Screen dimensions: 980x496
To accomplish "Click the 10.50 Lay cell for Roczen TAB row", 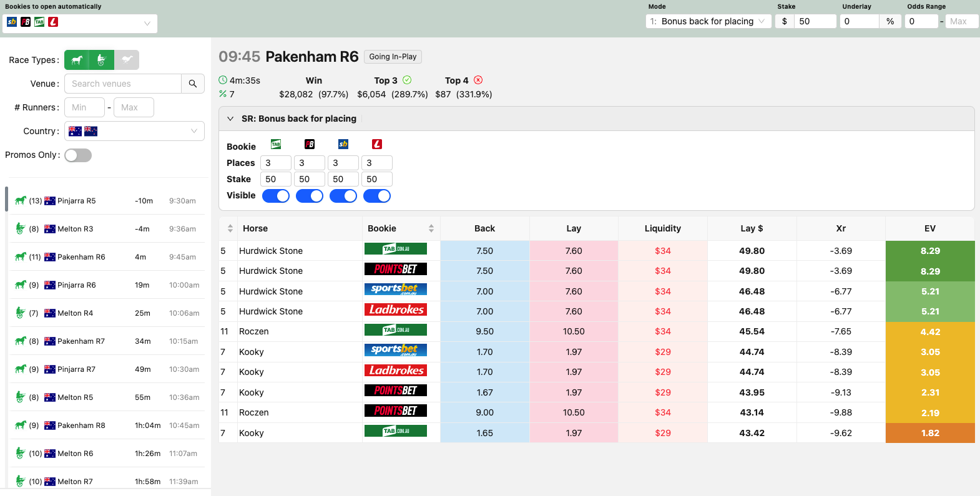I will click(x=574, y=332).
